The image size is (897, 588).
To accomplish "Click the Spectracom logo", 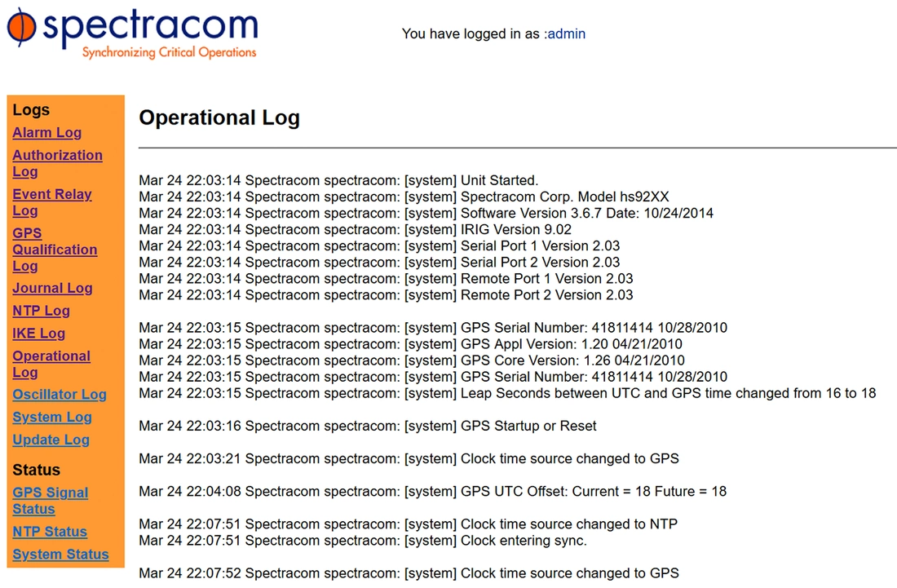I will pyautogui.click(x=132, y=33).
